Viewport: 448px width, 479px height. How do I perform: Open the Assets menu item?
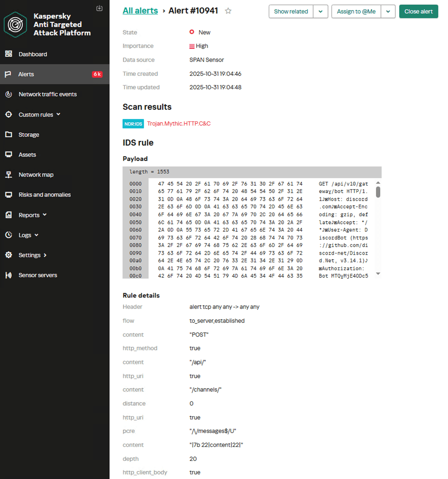click(27, 155)
